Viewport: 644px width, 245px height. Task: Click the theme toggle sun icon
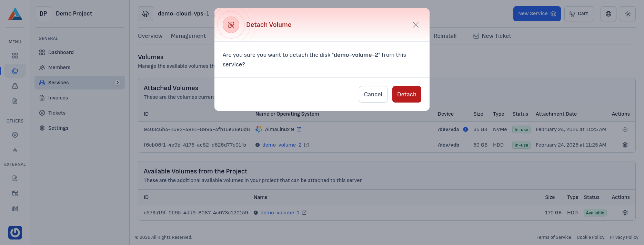coord(627,14)
